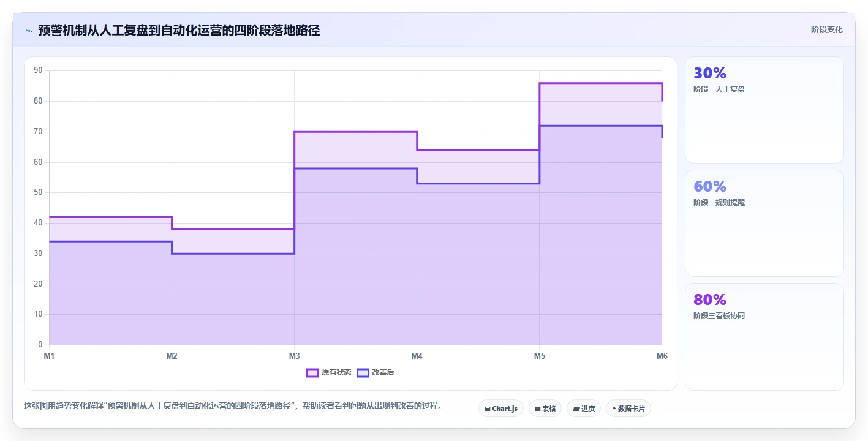Click the 60% value text
Screen dimensions: 868x441
(x=710, y=186)
